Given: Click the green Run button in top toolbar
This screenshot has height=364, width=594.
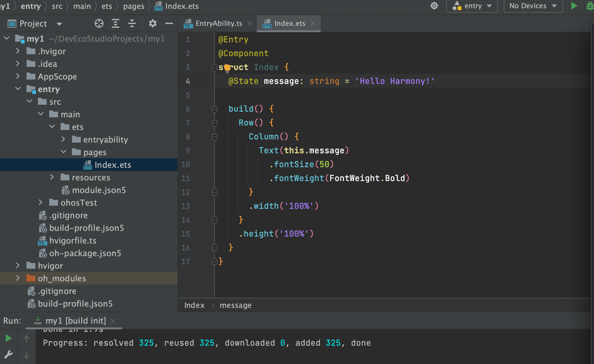Looking at the screenshot, I should point(574,6).
